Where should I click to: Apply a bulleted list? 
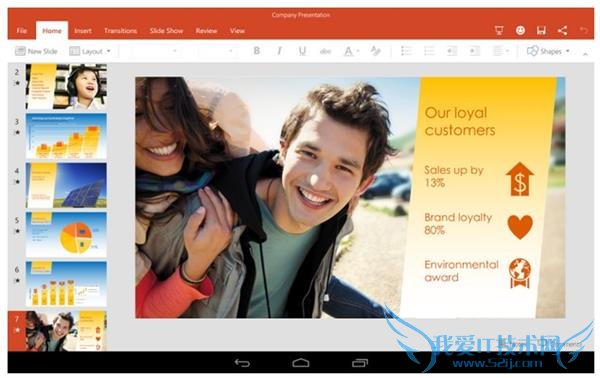[406, 51]
